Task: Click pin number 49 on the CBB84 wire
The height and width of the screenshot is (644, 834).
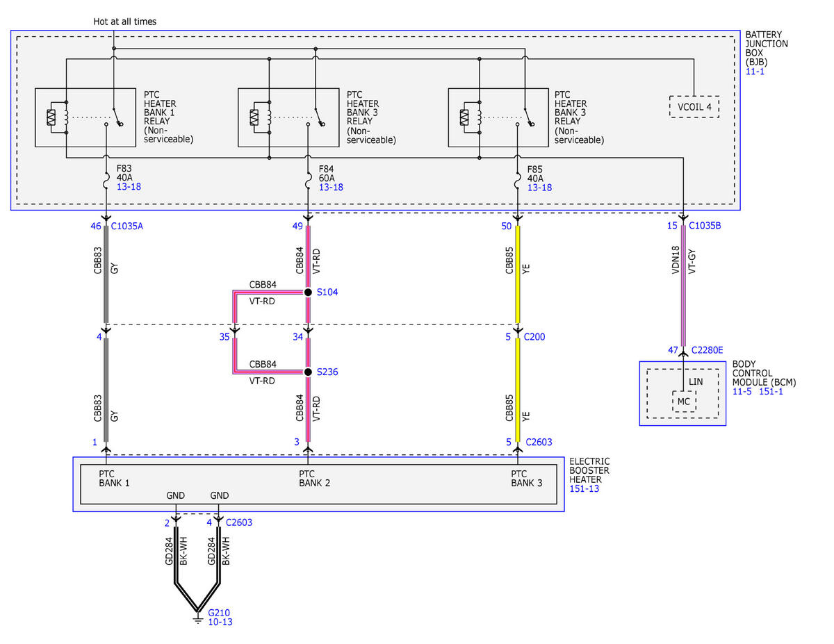Action: click(297, 226)
